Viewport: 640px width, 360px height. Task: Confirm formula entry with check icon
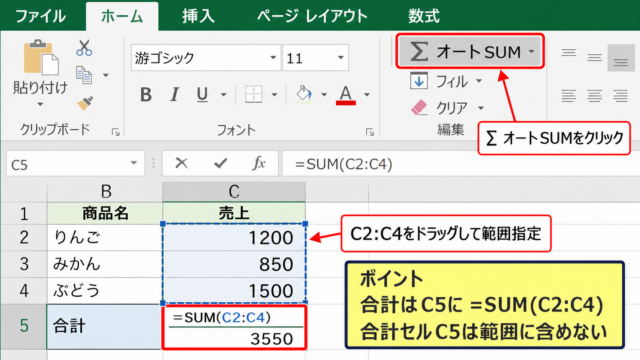point(220,163)
